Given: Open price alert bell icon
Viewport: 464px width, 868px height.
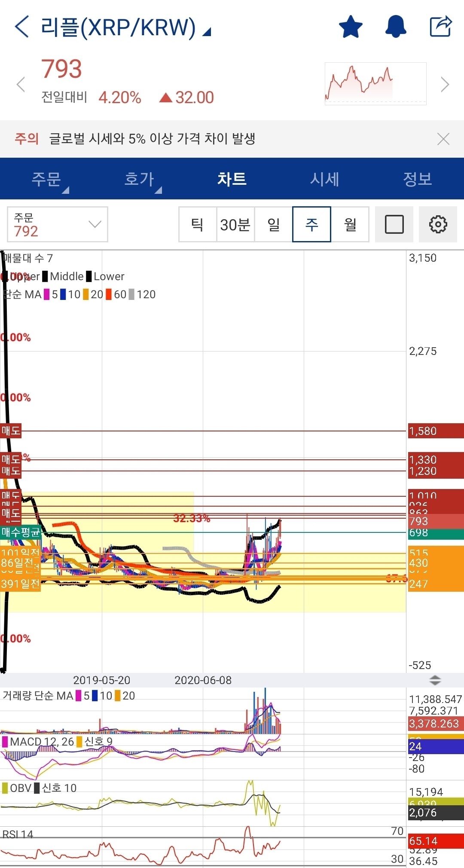Looking at the screenshot, I should point(395,27).
